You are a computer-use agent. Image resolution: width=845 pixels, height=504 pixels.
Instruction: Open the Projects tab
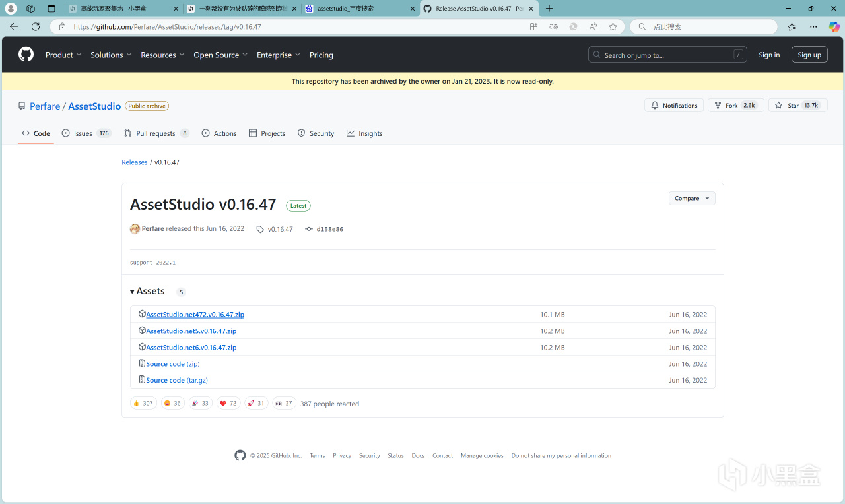267,133
